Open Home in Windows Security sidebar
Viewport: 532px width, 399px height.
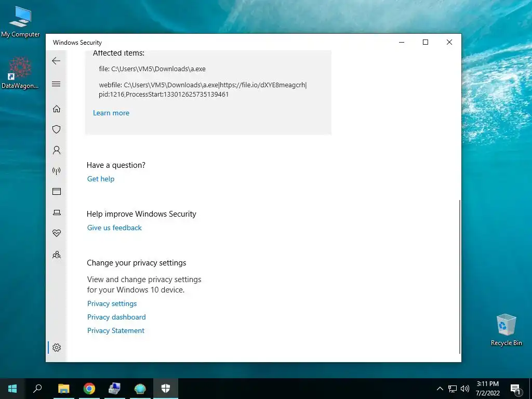[57, 109]
